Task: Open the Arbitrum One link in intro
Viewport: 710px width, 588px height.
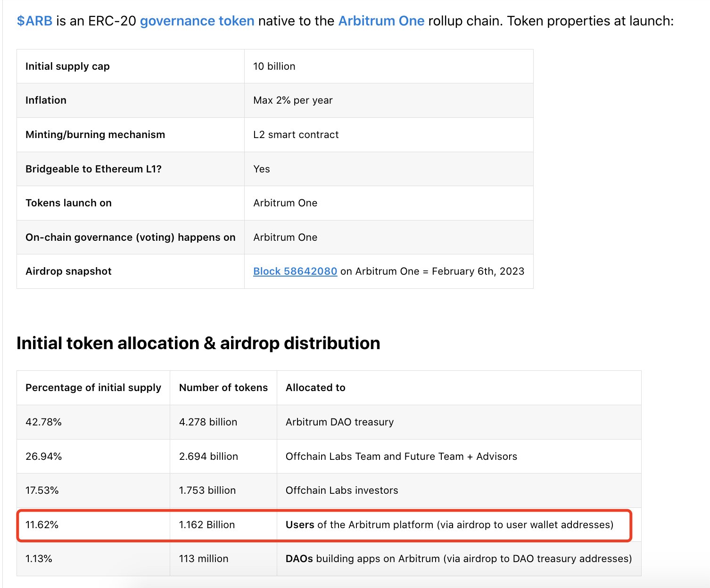Action: point(381,21)
